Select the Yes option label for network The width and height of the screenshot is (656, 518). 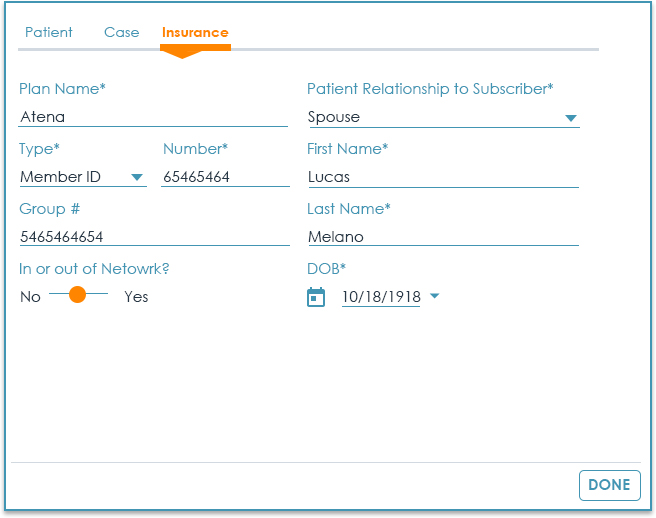136,297
